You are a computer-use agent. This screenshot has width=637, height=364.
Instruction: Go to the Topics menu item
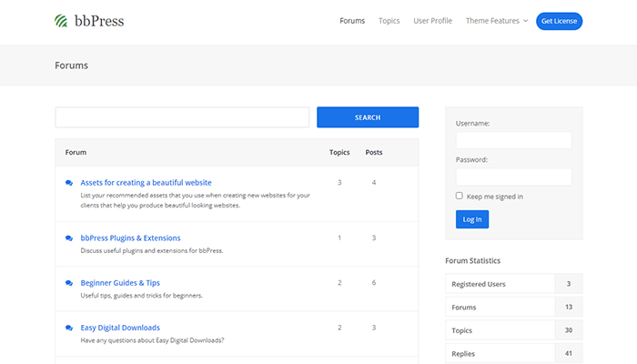point(389,21)
